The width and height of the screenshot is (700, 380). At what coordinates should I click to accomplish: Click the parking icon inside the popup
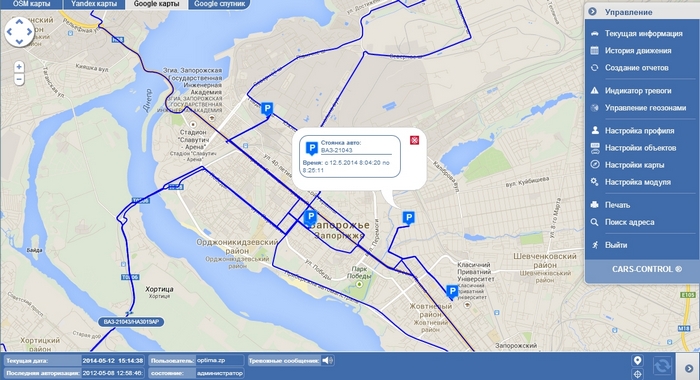[311, 149]
